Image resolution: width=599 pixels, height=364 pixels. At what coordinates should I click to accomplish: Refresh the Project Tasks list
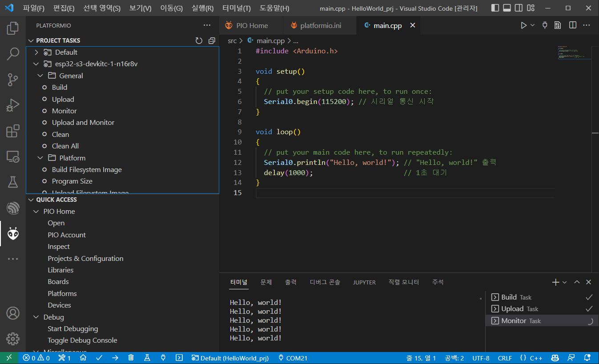(x=199, y=40)
